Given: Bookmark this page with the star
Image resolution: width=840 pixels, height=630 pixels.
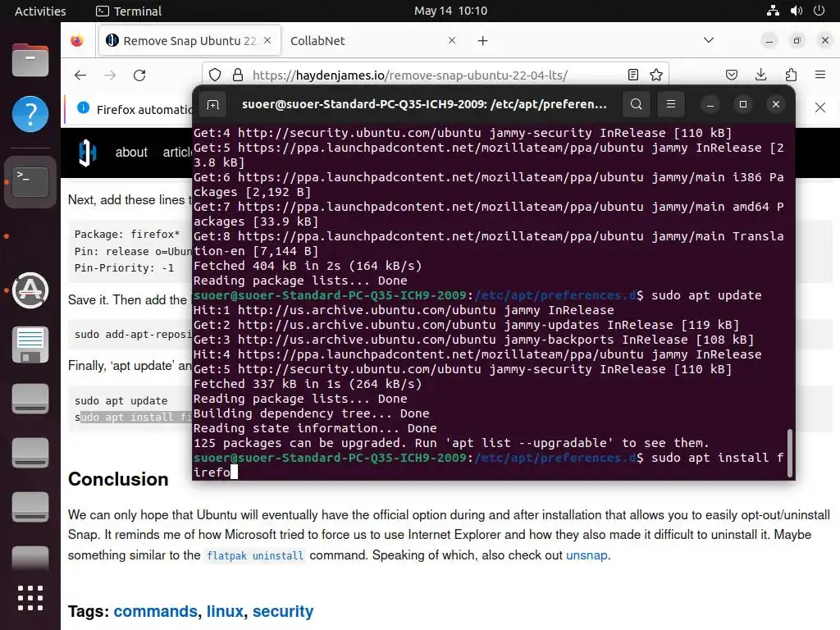Looking at the screenshot, I should point(656,75).
